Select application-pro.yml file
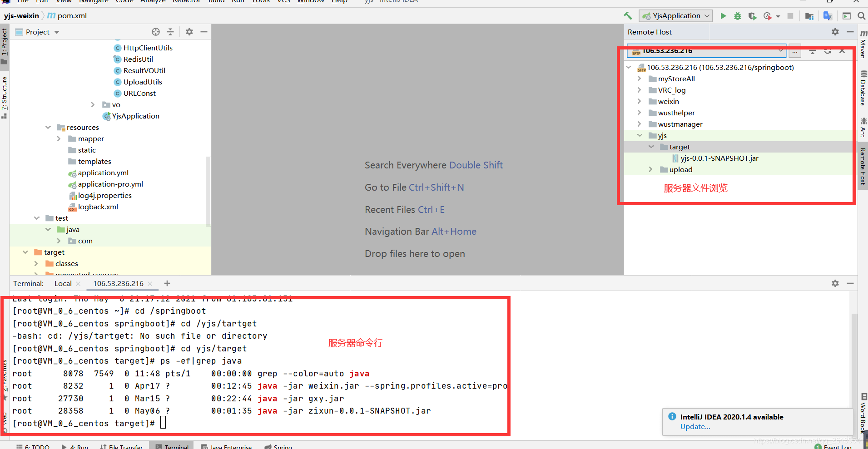 110,184
